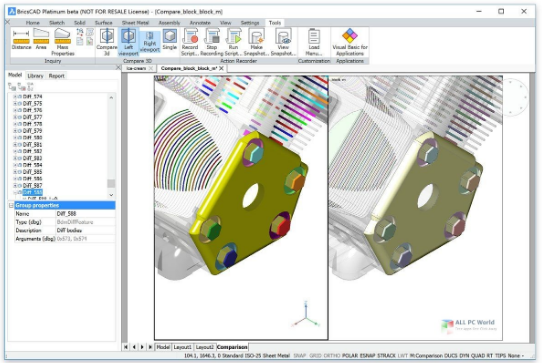The height and width of the screenshot is (363, 542).
Task: Toggle POLAR tracking in the status bar
Action: click(350, 355)
